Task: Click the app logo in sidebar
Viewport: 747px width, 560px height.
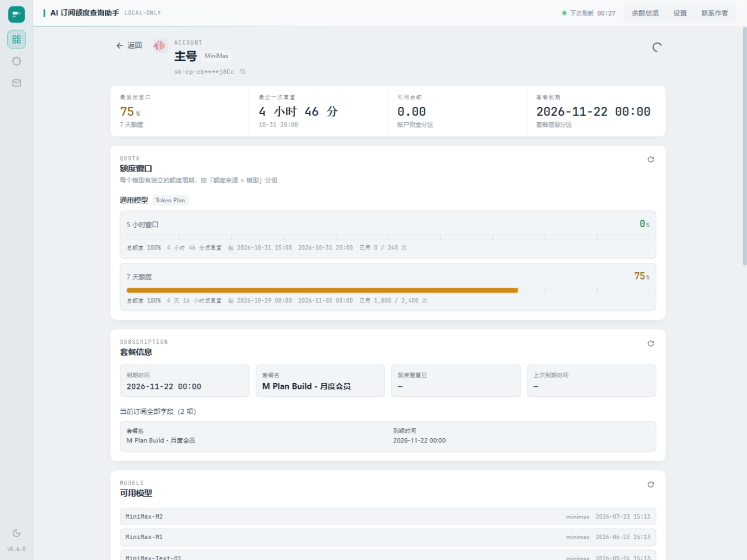Action: pyautogui.click(x=17, y=14)
